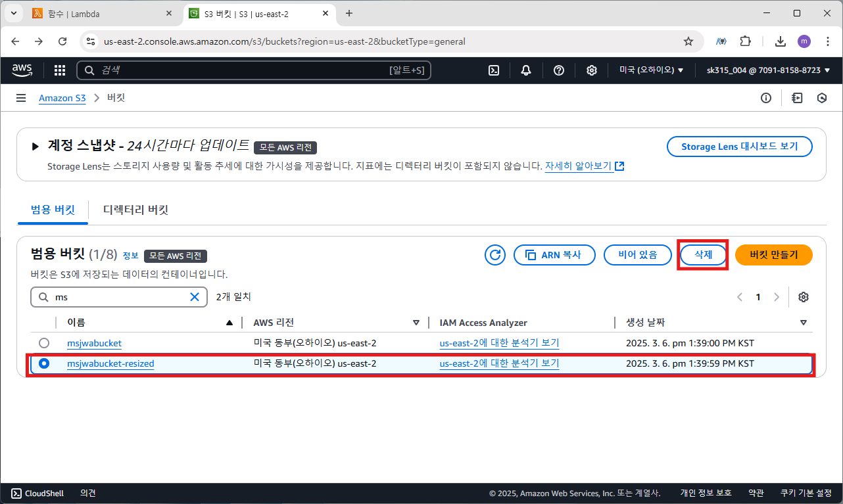Open the msjwabucket bucket link
843x504 pixels.
pyautogui.click(x=94, y=343)
